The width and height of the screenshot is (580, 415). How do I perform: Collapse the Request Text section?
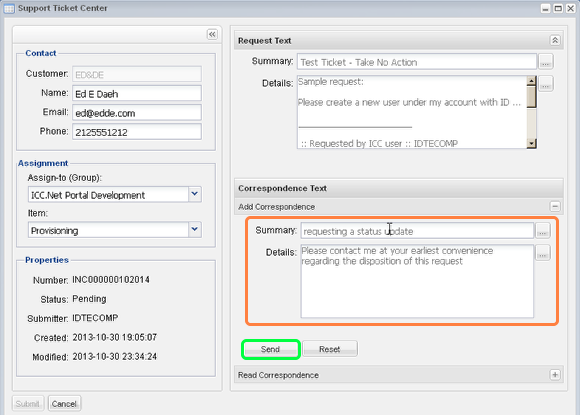pyautogui.click(x=555, y=40)
